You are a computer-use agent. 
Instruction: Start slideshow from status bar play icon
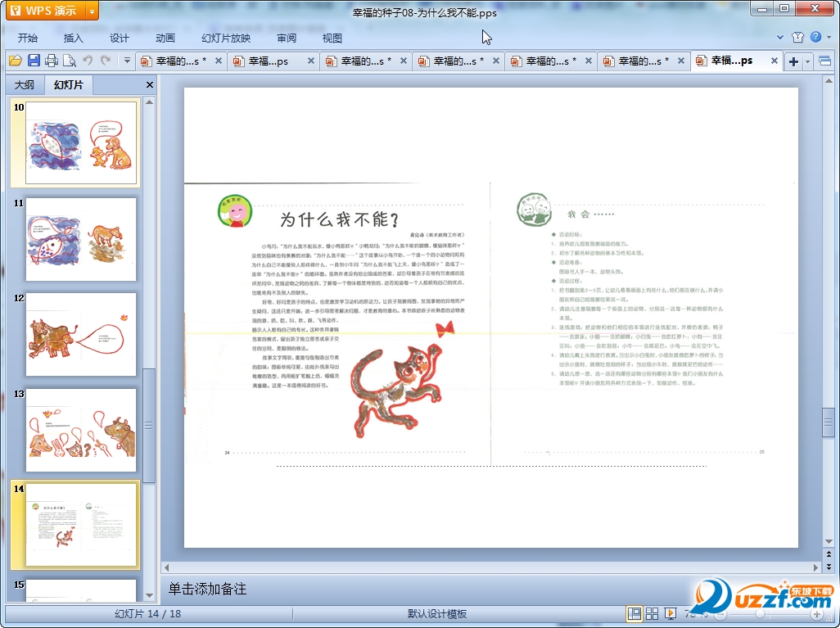point(671,613)
